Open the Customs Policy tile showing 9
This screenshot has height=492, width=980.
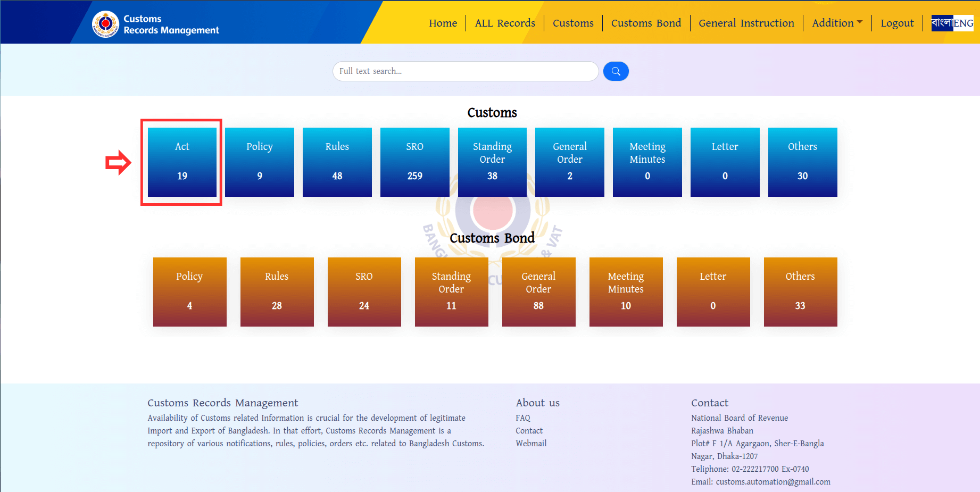pyautogui.click(x=260, y=162)
